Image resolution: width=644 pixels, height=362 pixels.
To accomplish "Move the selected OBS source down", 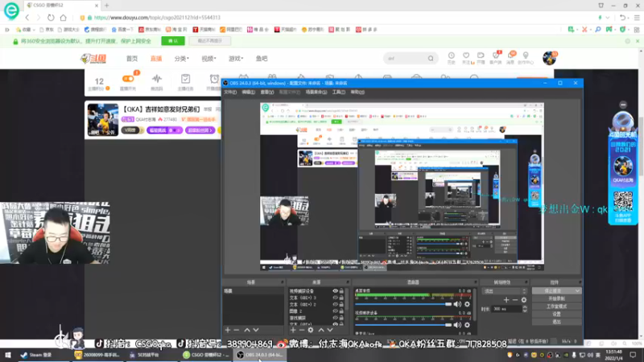I will click(x=330, y=330).
